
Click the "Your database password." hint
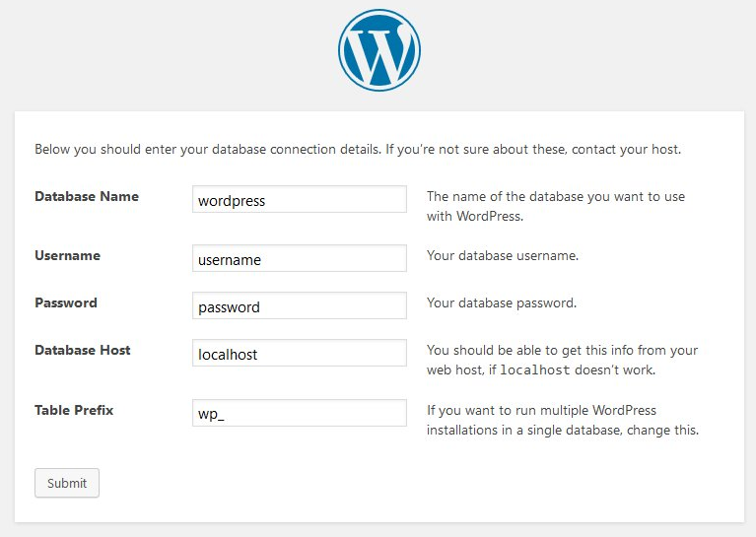coord(501,302)
